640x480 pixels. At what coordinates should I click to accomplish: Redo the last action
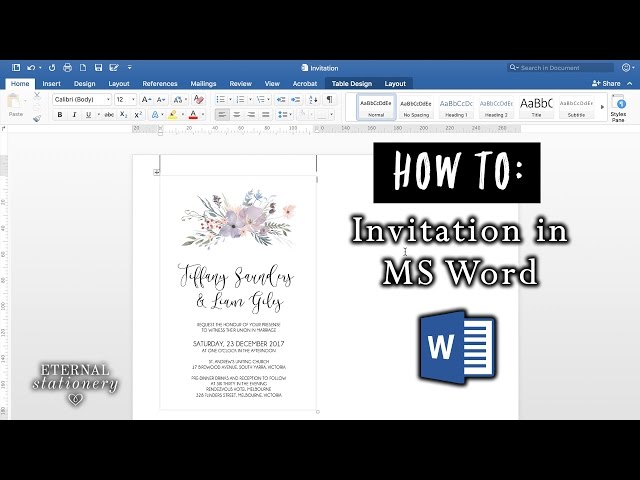click(52, 67)
